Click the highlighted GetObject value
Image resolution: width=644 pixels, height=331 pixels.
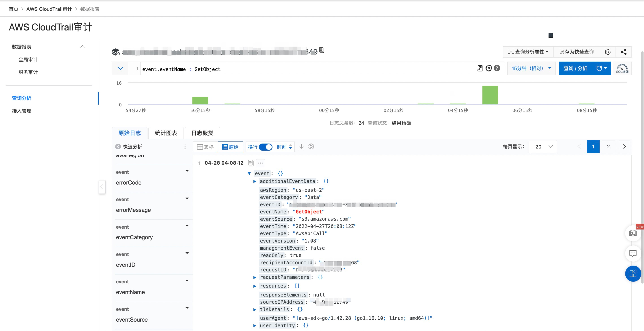pos(309,212)
